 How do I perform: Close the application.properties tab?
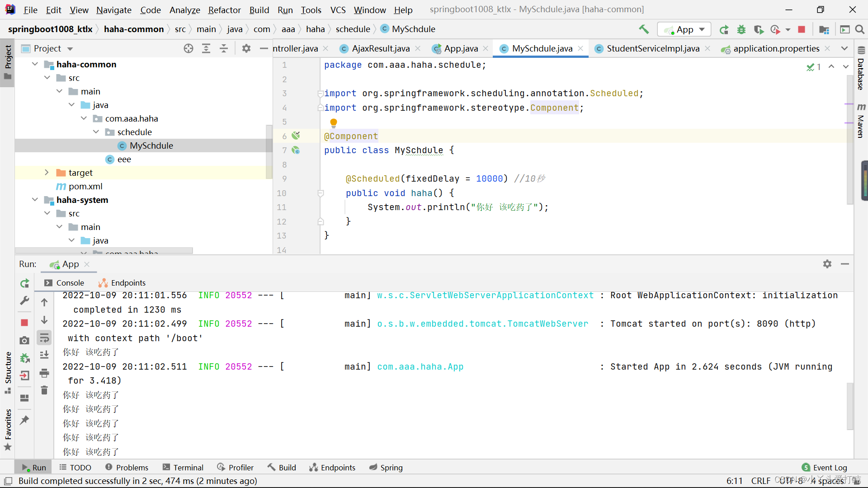pyautogui.click(x=827, y=48)
